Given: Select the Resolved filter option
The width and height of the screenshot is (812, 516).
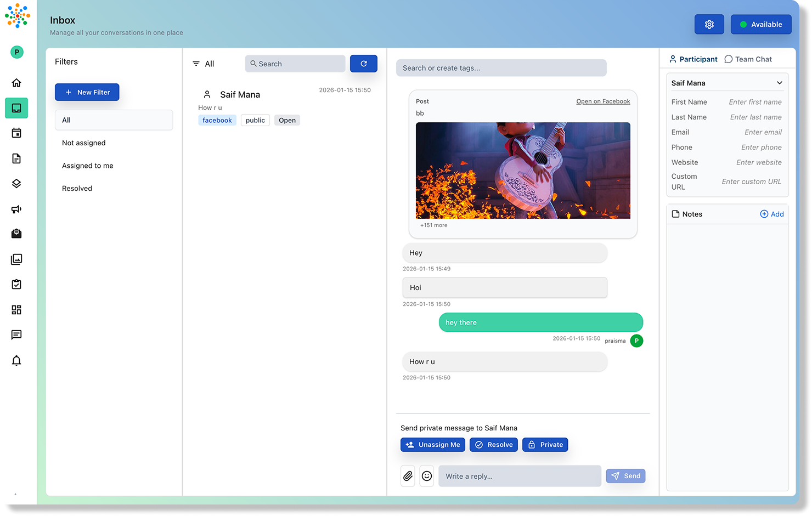Looking at the screenshot, I should 77,188.
